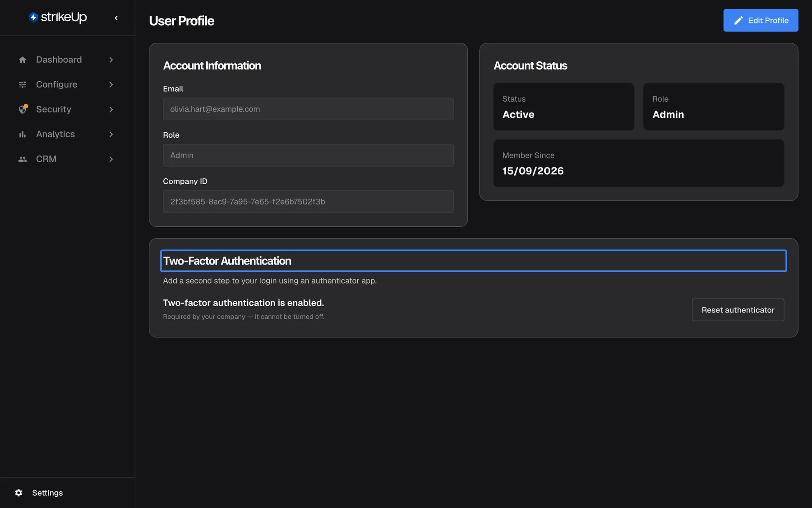Click the Edit Profile button
The image size is (812, 508).
(761, 20)
